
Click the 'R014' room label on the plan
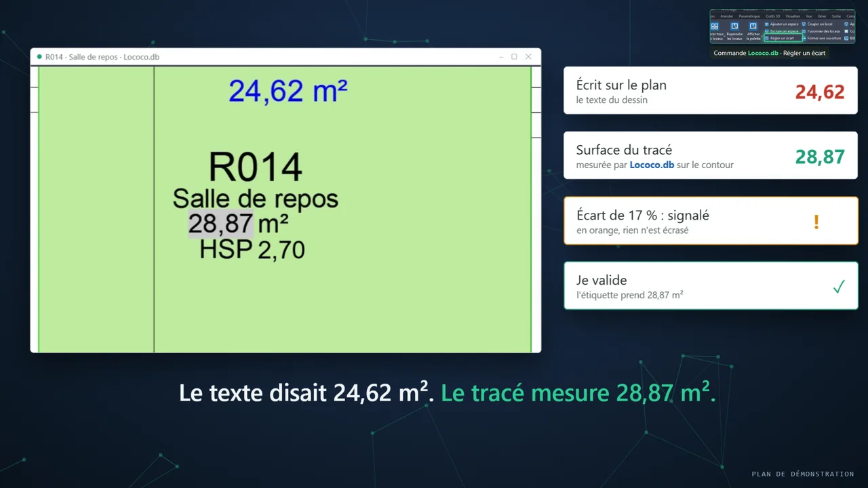pos(255,167)
